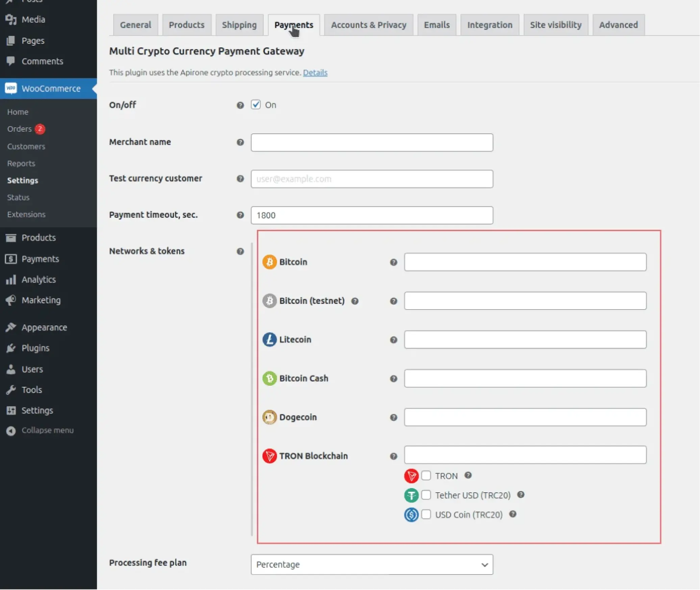The width and height of the screenshot is (700, 590).
Task: Open the help tip for Merchant name
Action: click(x=240, y=142)
